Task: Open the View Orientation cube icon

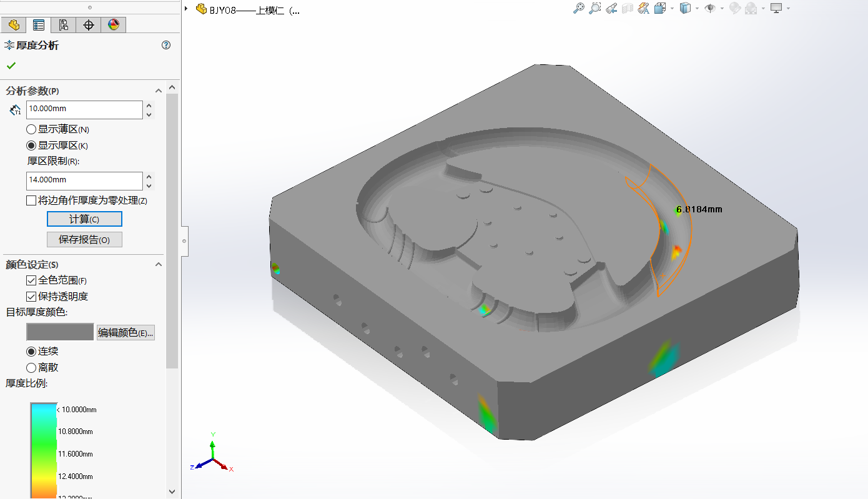Action: (x=660, y=8)
